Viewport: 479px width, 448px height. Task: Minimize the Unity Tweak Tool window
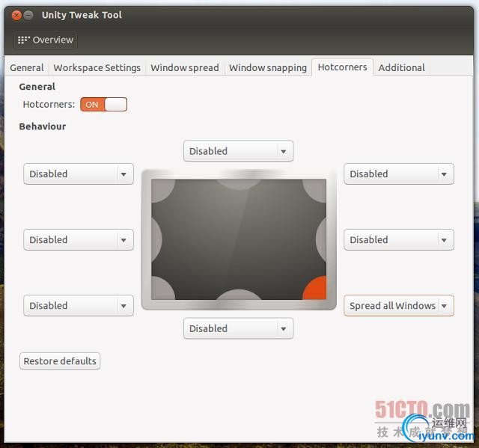pos(28,15)
